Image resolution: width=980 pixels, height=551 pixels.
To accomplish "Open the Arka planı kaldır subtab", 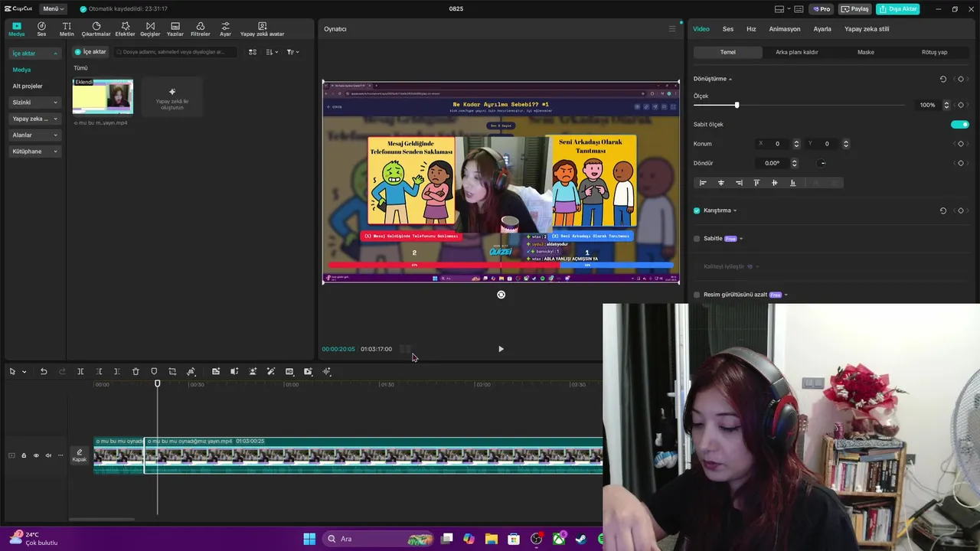I will (797, 52).
